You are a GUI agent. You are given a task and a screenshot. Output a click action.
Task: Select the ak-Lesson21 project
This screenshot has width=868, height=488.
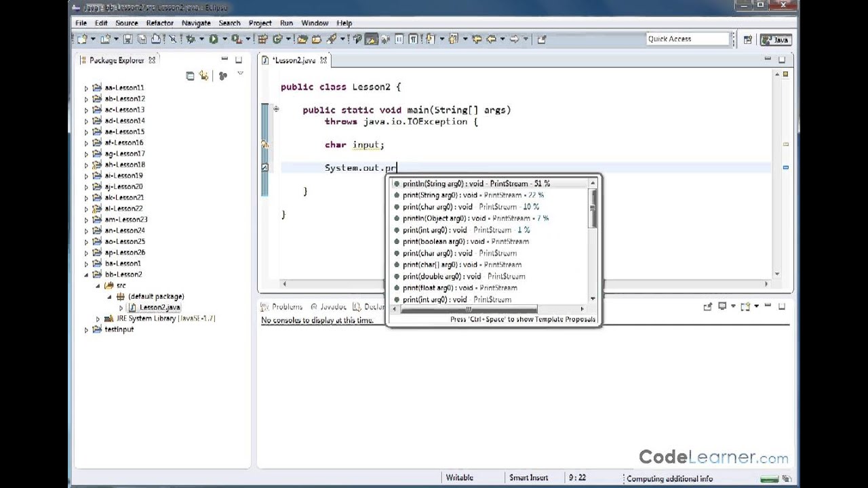tap(119, 198)
